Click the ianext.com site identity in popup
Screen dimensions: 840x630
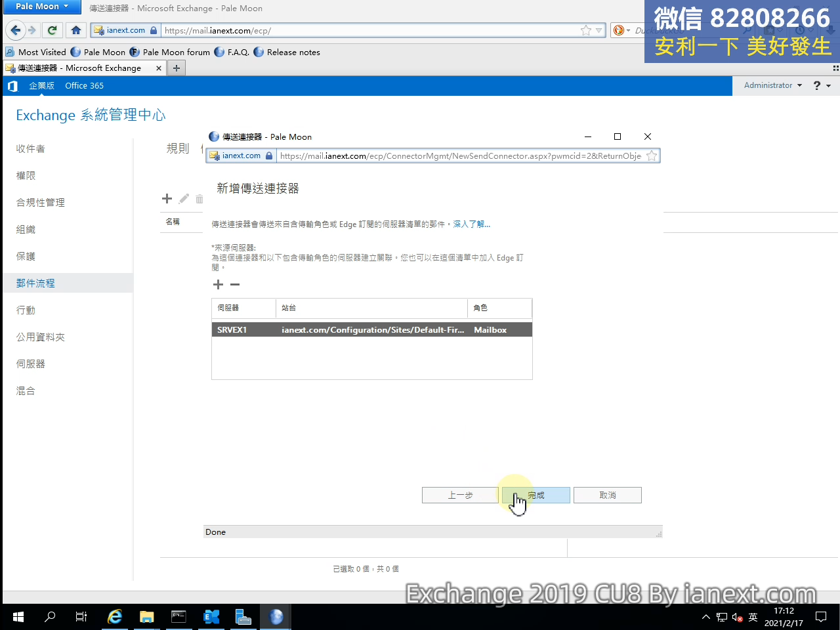(x=241, y=156)
